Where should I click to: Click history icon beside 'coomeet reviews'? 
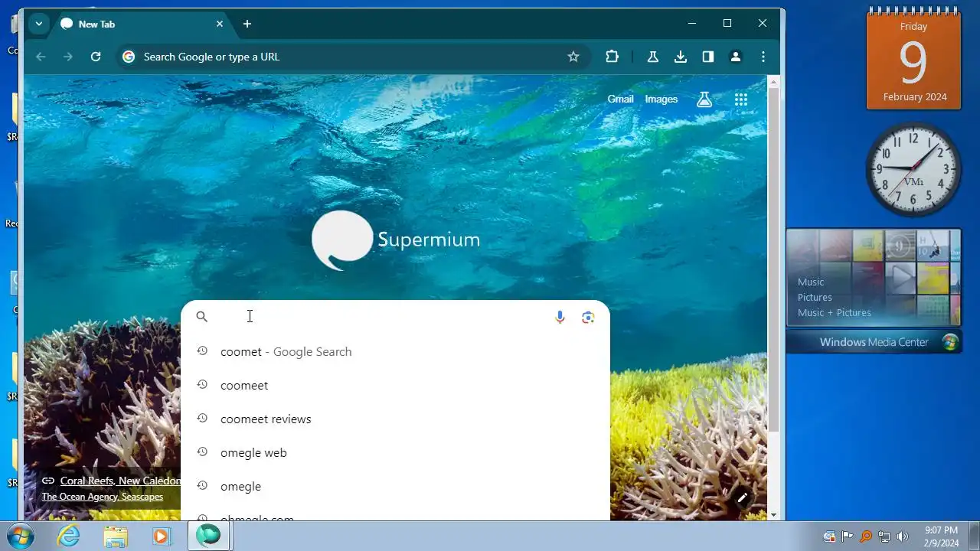click(x=202, y=419)
